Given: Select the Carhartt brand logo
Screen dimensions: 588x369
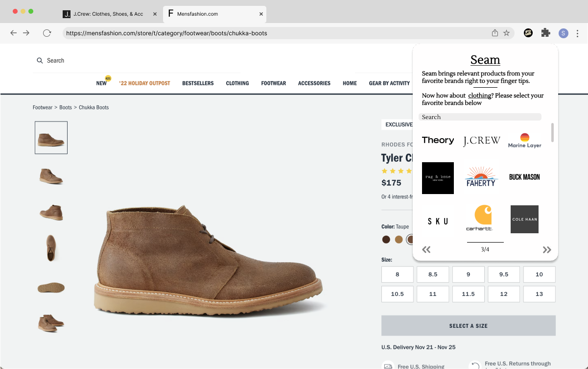Looking at the screenshot, I should (480, 218).
